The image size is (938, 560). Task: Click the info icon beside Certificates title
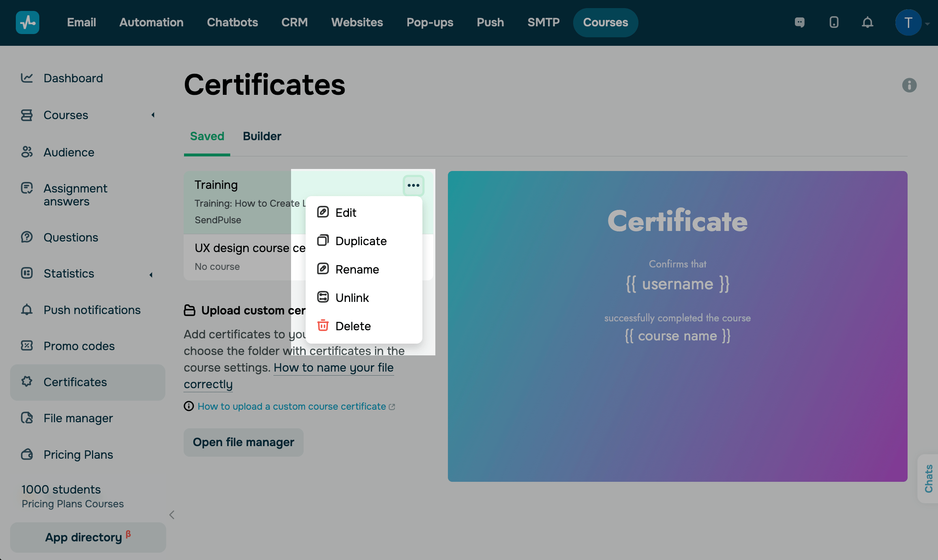[x=909, y=85]
